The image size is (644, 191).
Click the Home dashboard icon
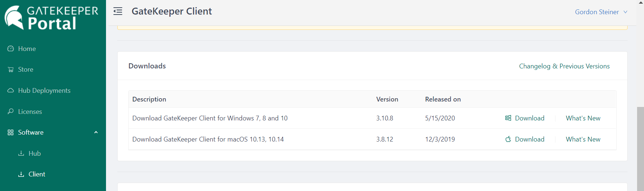tap(11, 49)
